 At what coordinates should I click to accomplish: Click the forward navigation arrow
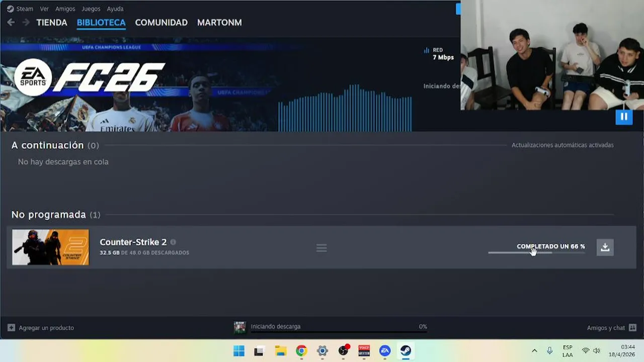coord(26,22)
